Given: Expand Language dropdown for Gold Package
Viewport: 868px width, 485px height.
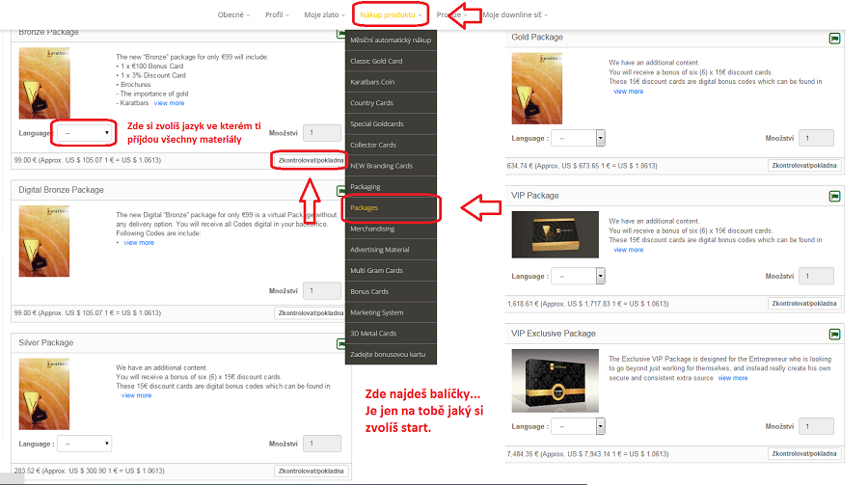Looking at the screenshot, I should 580,138.
